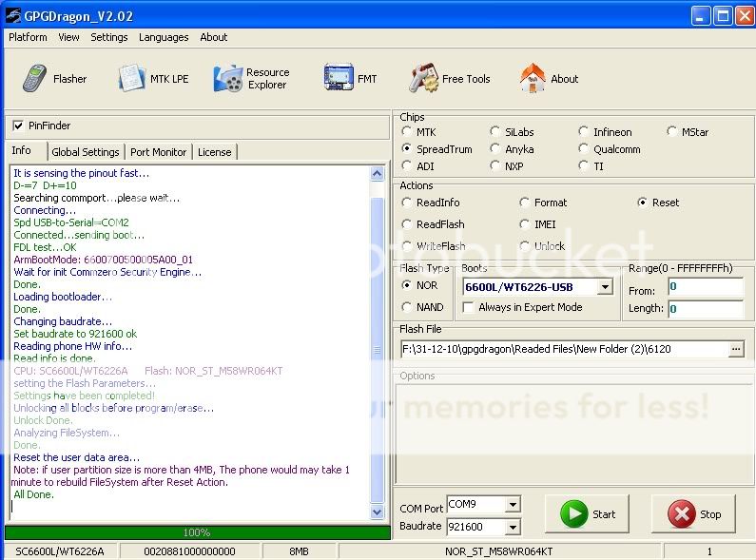Open the Flasher tool icon

(35, 78)
